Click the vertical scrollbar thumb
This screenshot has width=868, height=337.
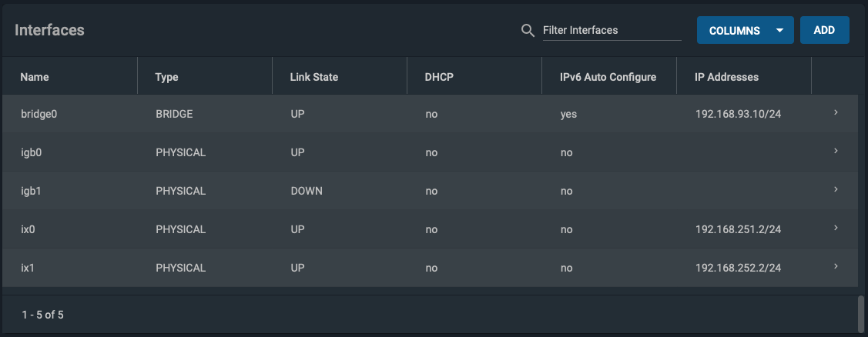click(x=861, y=314)
